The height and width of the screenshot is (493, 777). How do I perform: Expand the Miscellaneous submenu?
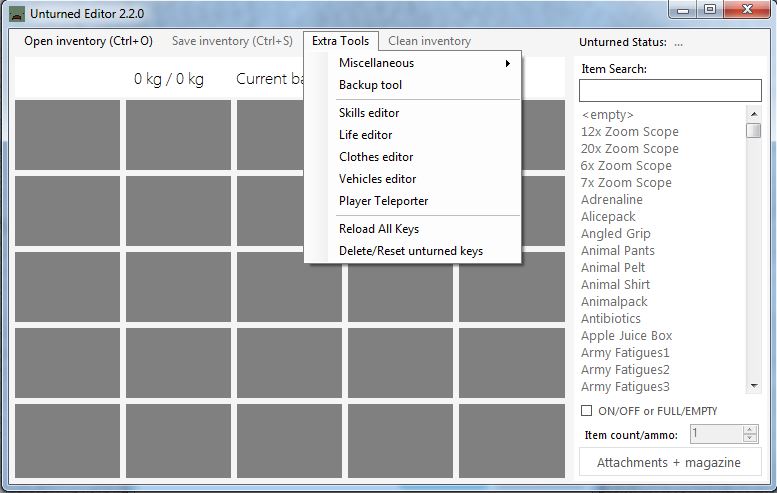pyautogui.click(x=413, y=63)
